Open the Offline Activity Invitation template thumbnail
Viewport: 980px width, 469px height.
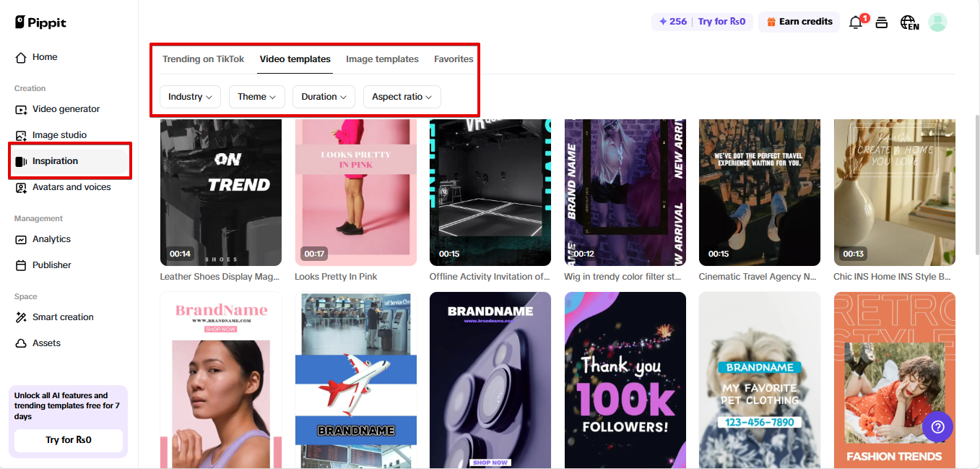(490, 192)
